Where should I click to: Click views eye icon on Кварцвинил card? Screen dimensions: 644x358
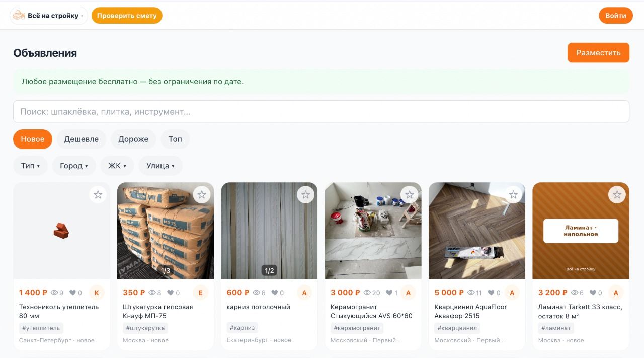tap(471, 293)
